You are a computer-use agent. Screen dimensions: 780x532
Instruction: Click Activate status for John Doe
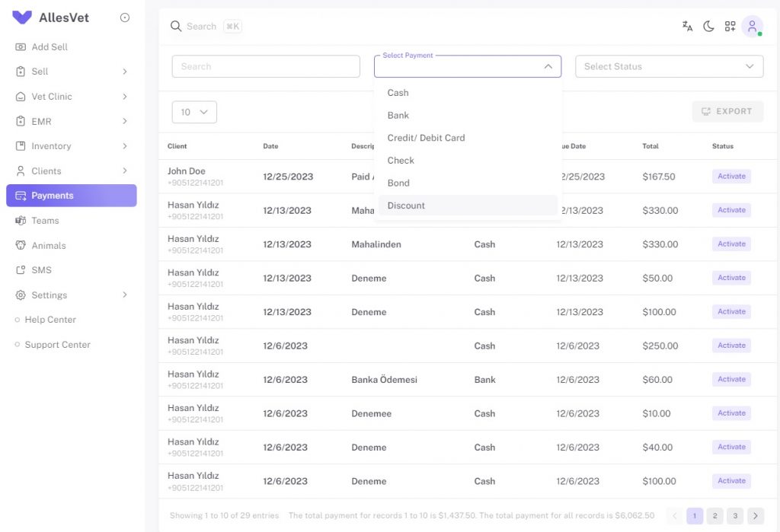pyautogui.click(x=731, y=176)
